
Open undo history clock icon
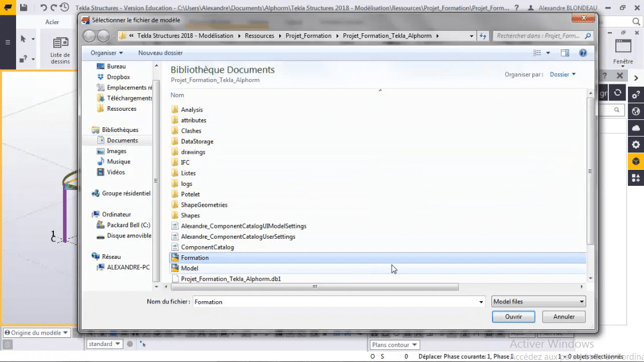64,7
